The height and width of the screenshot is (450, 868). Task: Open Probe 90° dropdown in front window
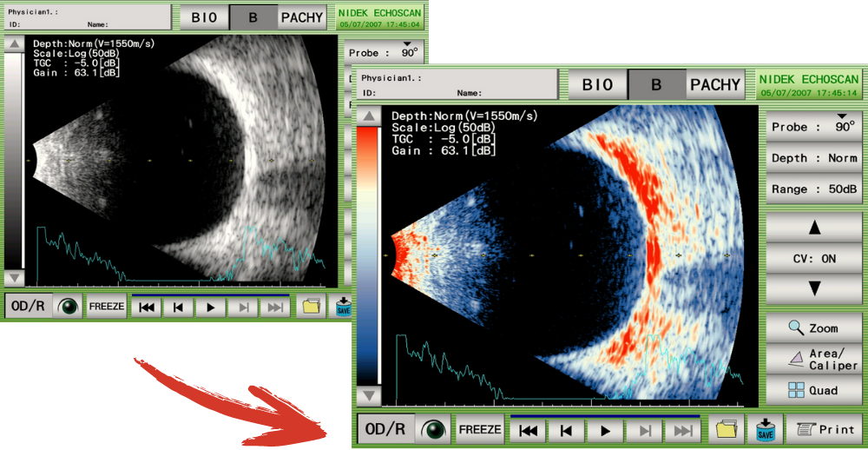coord(815,126)
